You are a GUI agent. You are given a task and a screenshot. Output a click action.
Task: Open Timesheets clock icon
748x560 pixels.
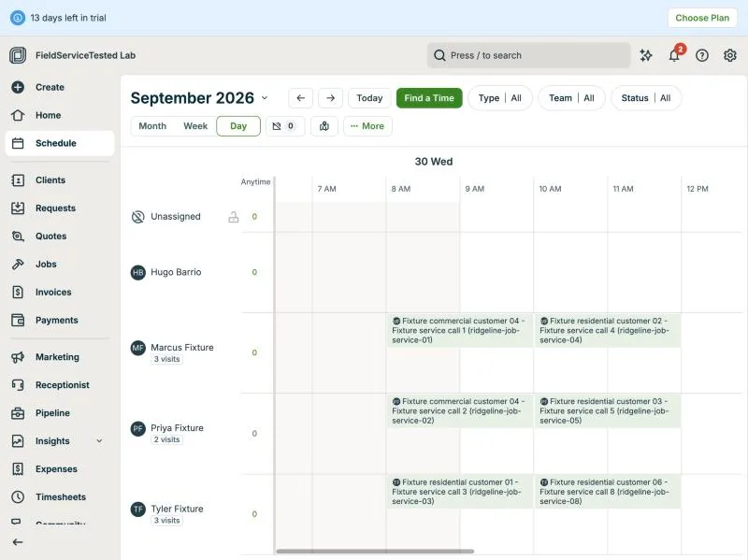[x=18, y=497]
